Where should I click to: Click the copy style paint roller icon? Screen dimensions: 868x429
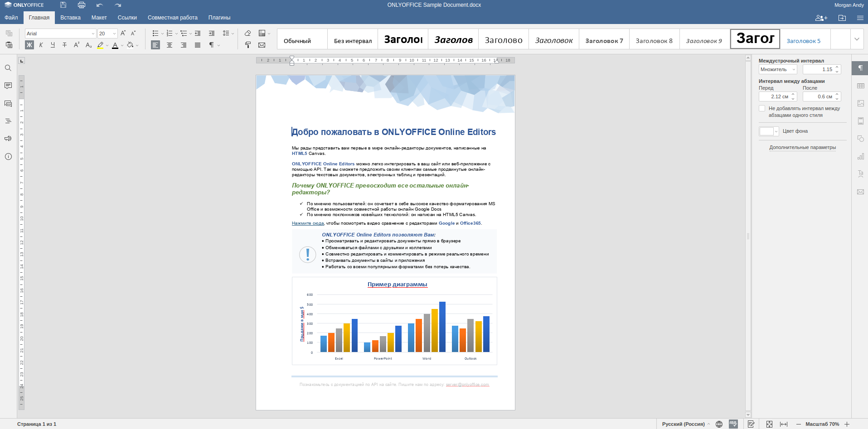point(247,45)
